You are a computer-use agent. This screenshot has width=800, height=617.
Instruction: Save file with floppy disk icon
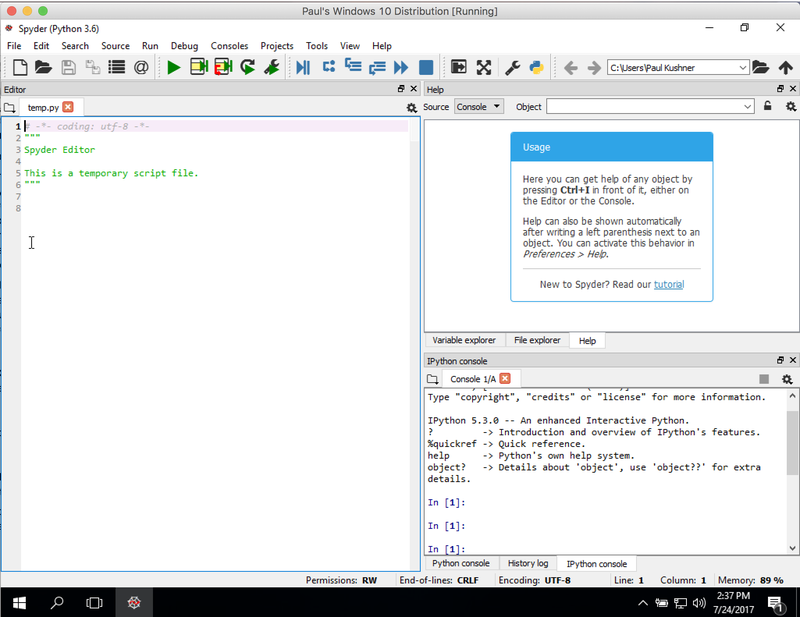click(68, 67)
